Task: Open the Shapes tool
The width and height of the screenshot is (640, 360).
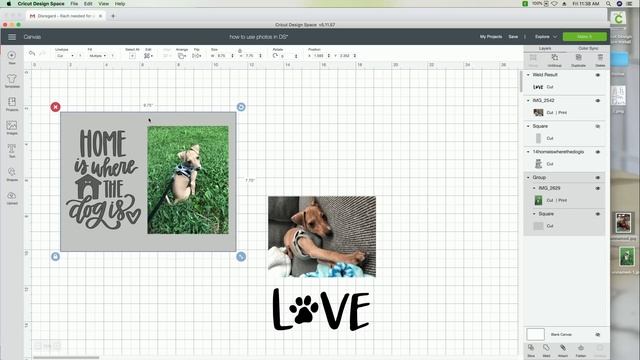Action: (12, 174)
